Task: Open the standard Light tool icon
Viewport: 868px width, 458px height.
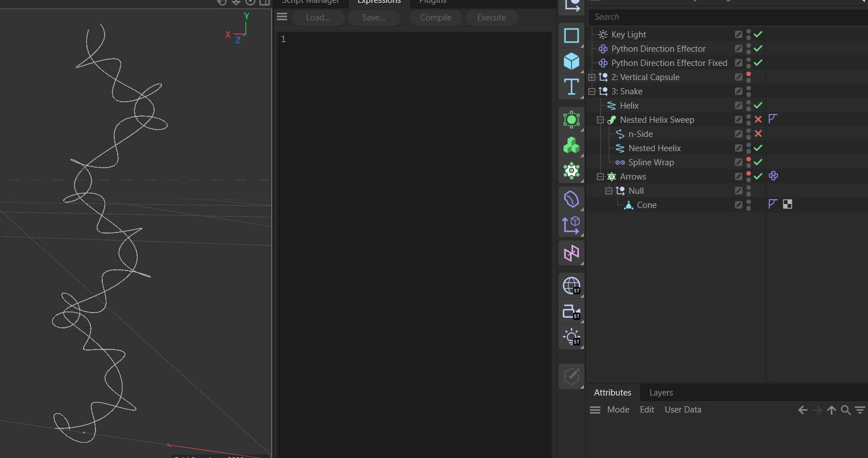Action: 571,337
